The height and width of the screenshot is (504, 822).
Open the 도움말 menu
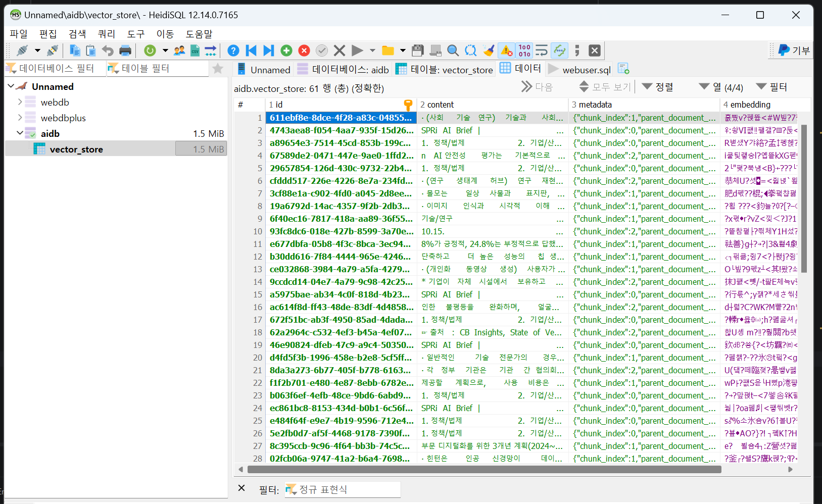[199, 34]
